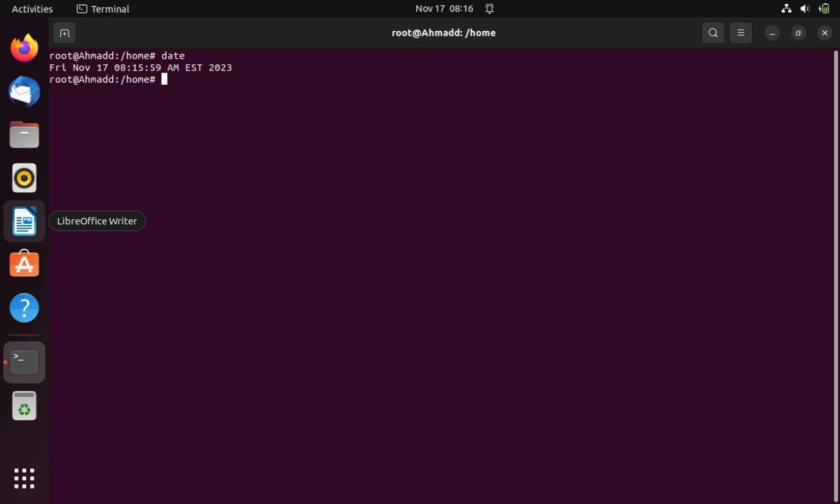Viewport: 840px width, 504px height.
Task: Click the do-not-disturb bell icon
Action: pos(489,9)
